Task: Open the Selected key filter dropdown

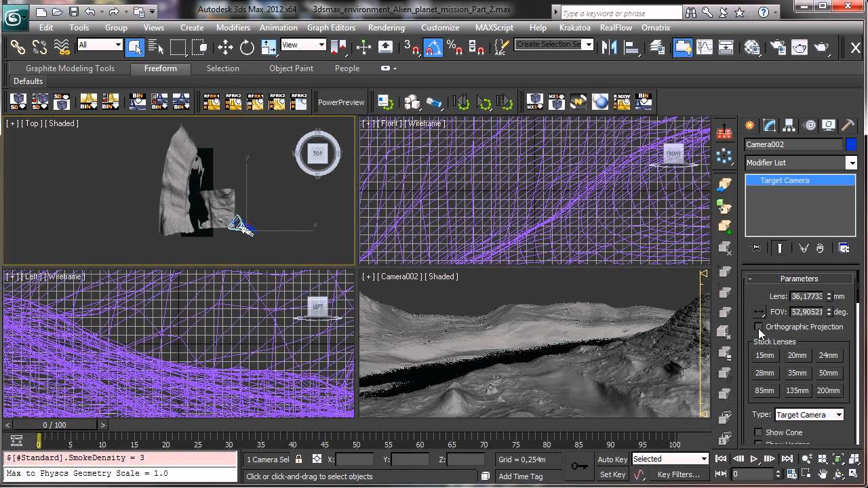Action: point(670,459)
